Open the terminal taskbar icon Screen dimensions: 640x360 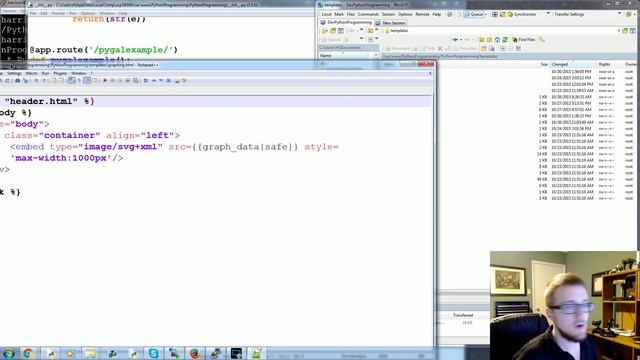click(x=236, y=353)
